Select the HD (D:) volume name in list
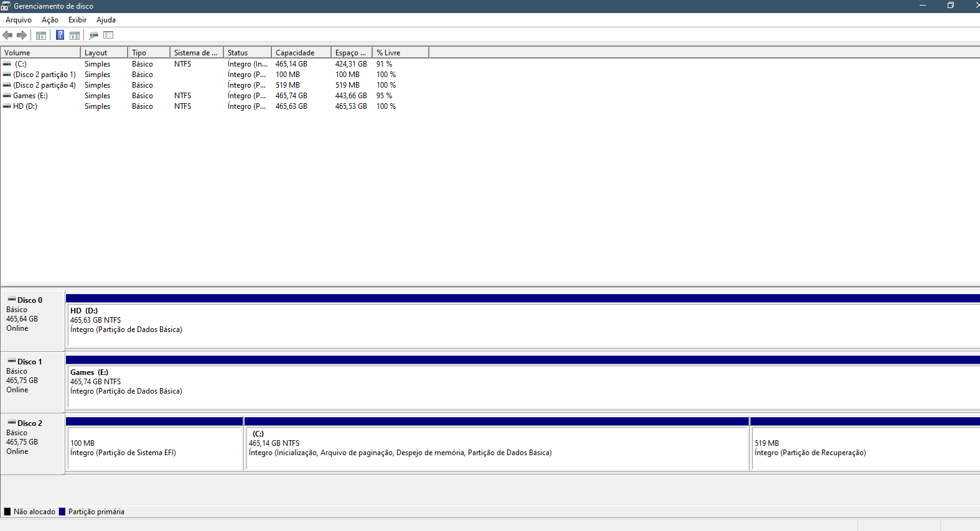The width and height of the screenshot is (980, 531). click(25, 106)
